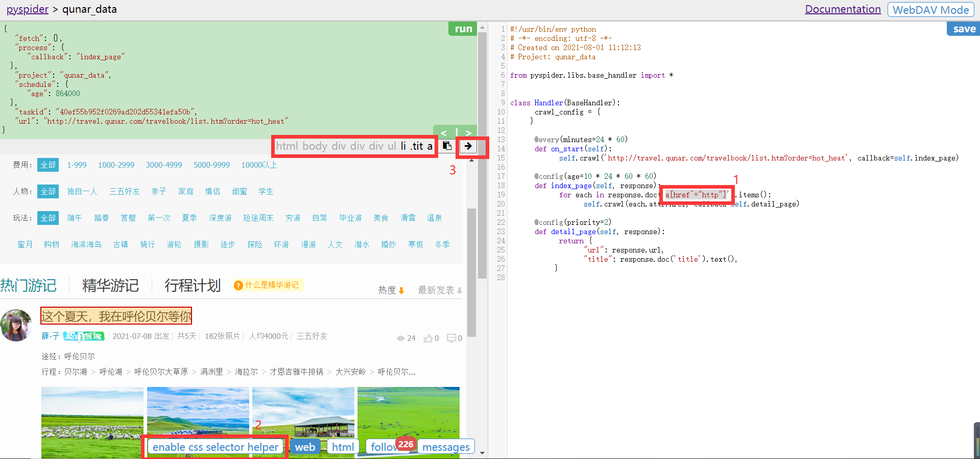980x459 pixels.
Task: Click line 14 def on_start in the editor
Action: point(573,149)
